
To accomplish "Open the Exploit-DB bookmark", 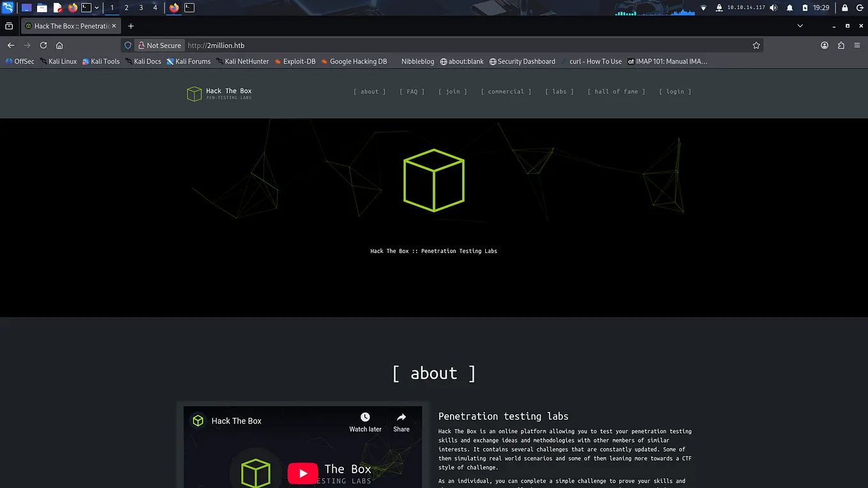I will 295,61.
